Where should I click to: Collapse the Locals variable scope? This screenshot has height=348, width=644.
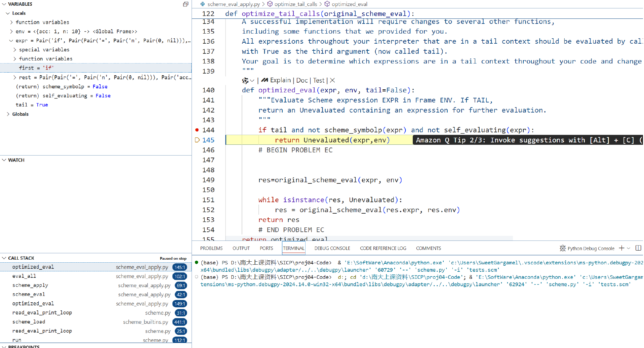8,13
